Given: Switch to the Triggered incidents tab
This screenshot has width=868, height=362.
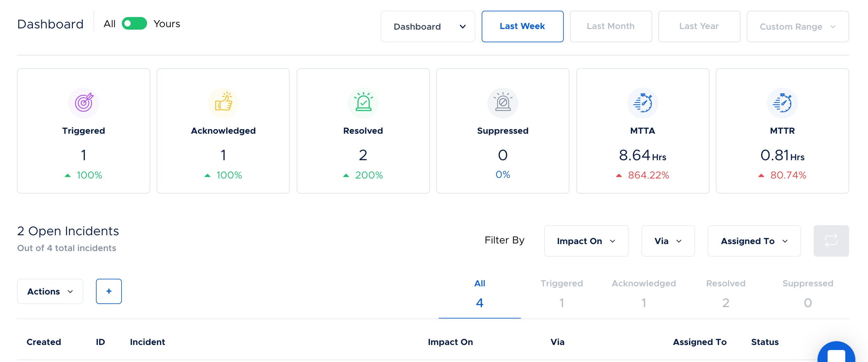Looking at the screenshot, I should tap(562, 293).
